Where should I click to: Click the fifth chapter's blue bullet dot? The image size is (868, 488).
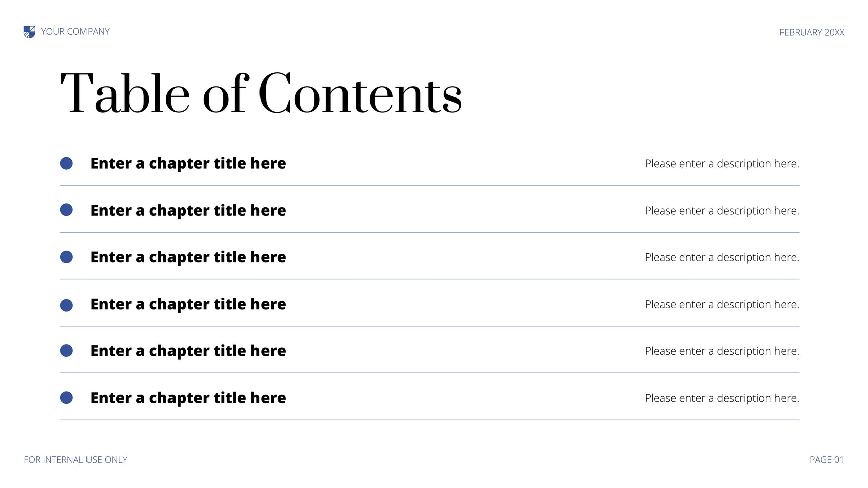[x=66, y=351]
